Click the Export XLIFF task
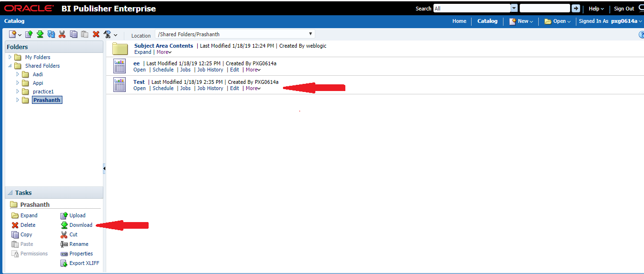Image resolution: width=644 pixels, height=274 pixels. click(80, 263)
